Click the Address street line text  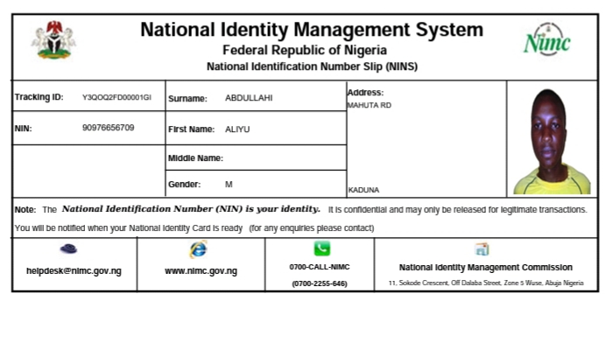(x=369, y=105)
